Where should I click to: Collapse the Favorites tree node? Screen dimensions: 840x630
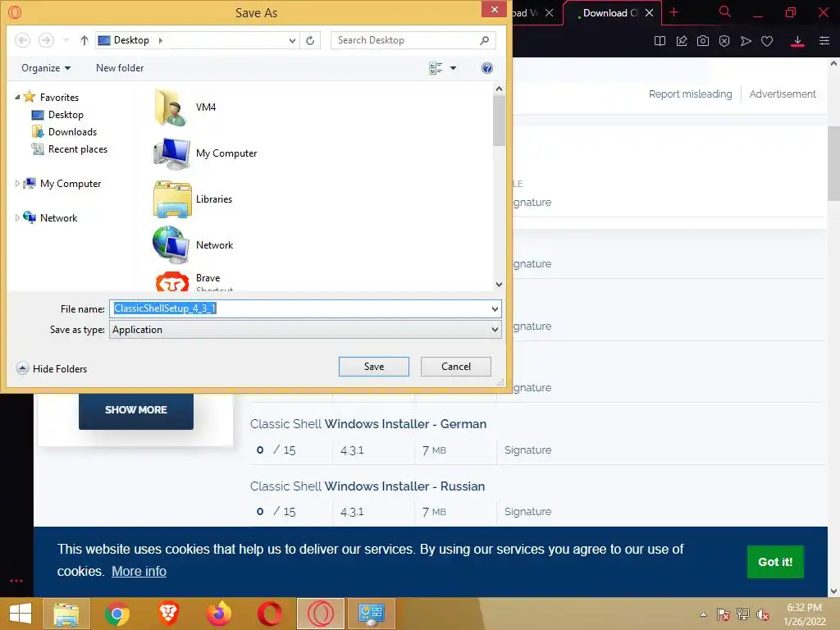tap(18, 97)
